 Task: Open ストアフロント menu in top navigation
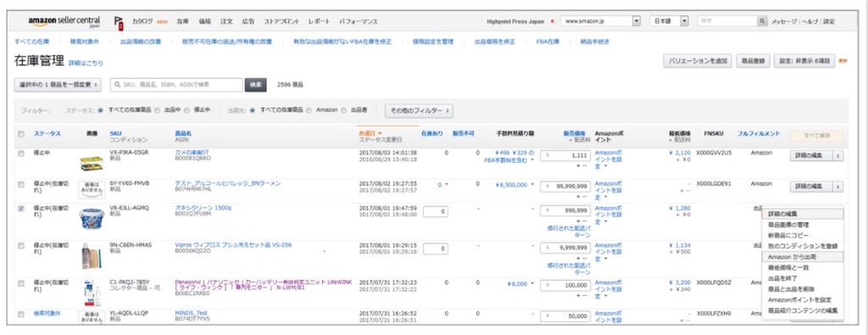(x=281, y=21)
